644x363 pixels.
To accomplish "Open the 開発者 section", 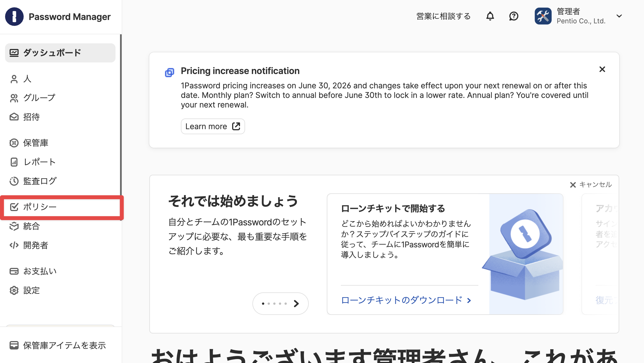I will [x=60, y=245].
